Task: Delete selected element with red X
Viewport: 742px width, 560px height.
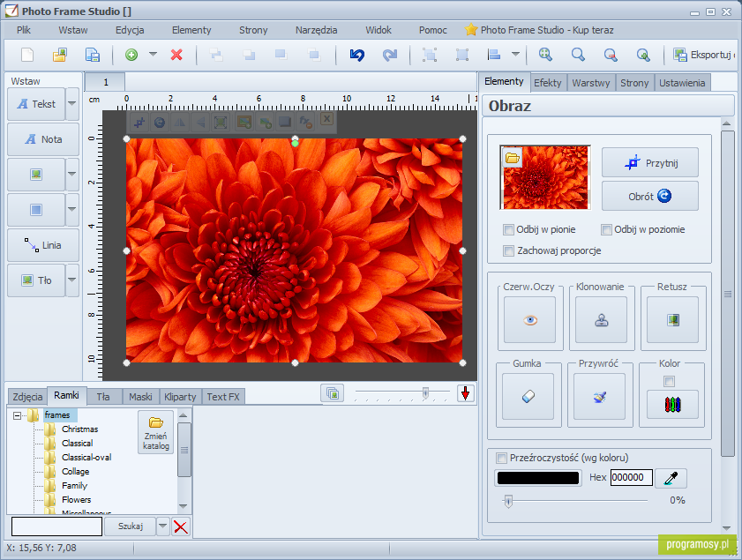Action: pos(176,55)
